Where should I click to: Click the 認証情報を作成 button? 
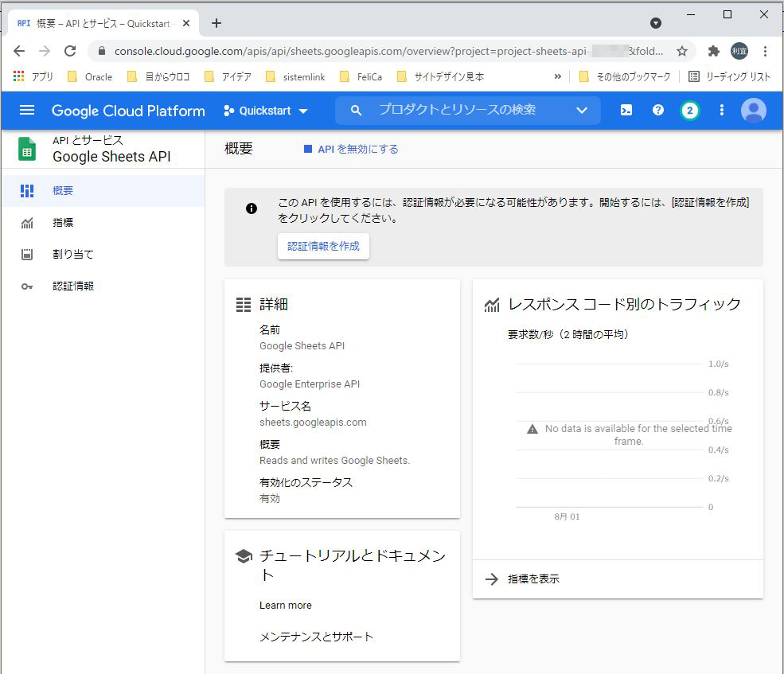[323, 247]
